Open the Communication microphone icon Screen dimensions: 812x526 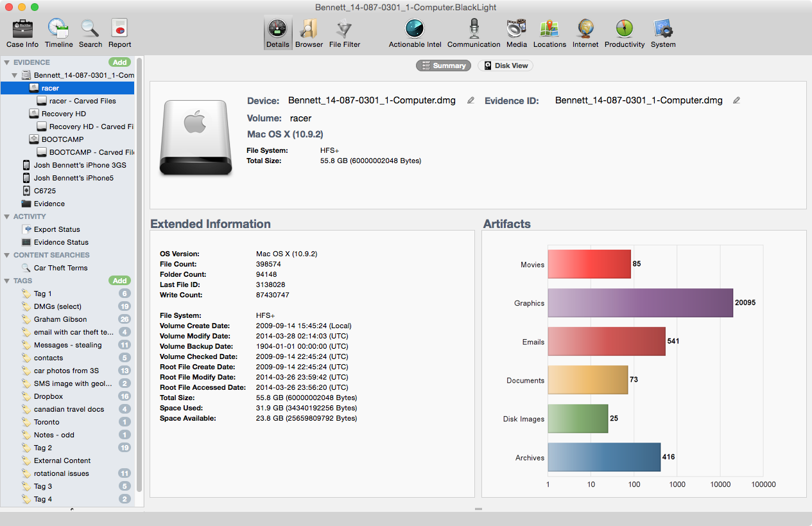pos(474,29)
